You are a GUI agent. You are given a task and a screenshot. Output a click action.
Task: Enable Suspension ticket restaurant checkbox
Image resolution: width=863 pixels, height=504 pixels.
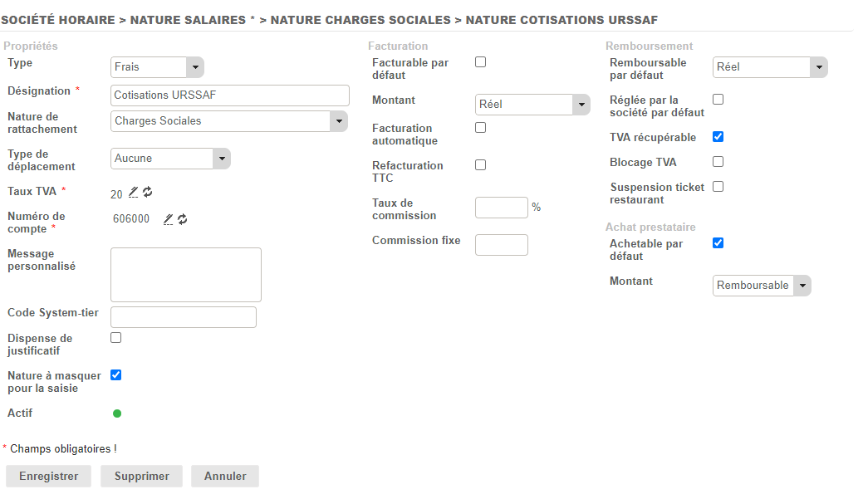coord(718,187)
